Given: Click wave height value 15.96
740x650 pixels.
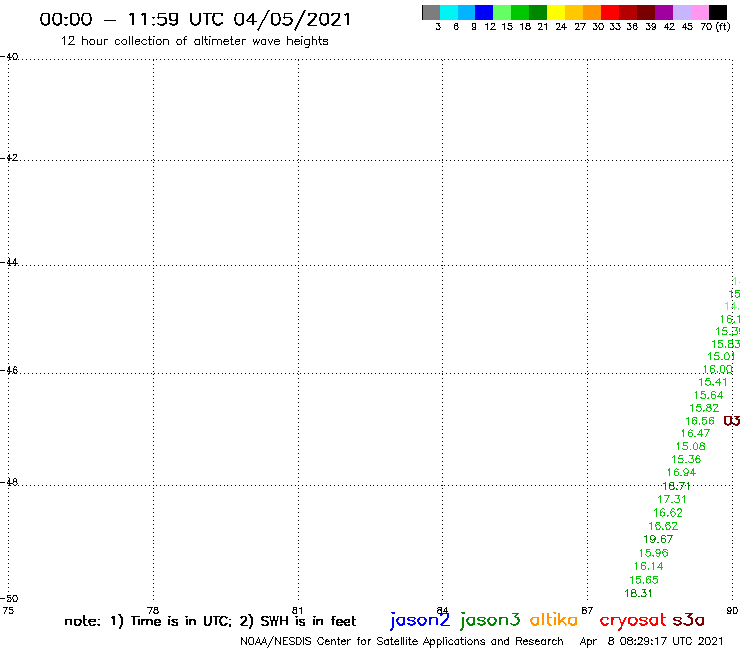Looking at the screenshot, I should tap(653, 553).
